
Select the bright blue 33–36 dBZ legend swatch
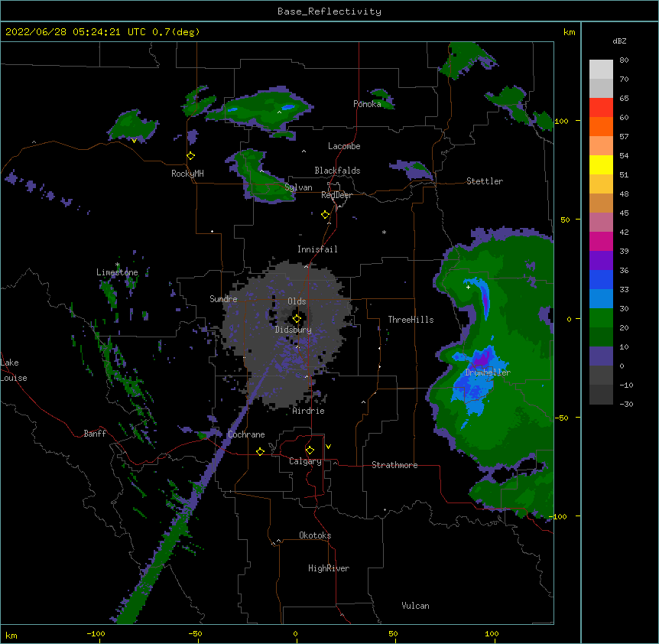601,279
